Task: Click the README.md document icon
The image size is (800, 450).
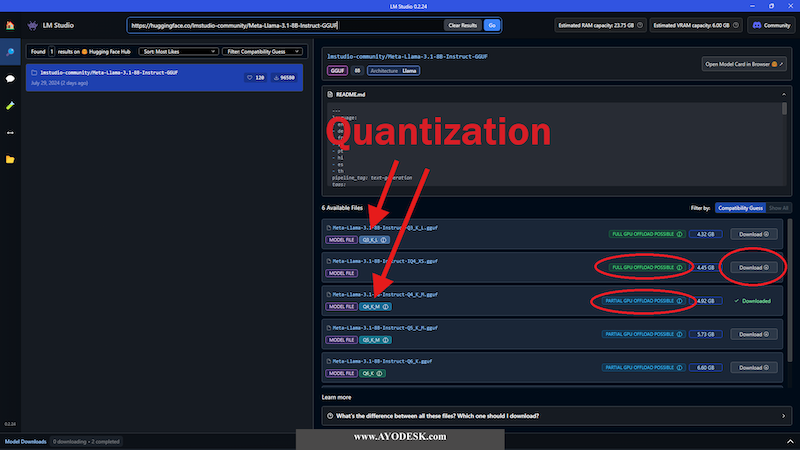Action: click(330, 94)
